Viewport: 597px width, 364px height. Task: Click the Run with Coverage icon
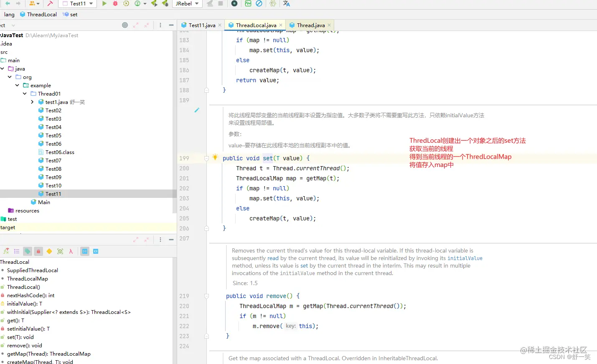click(x=126, y=3)
